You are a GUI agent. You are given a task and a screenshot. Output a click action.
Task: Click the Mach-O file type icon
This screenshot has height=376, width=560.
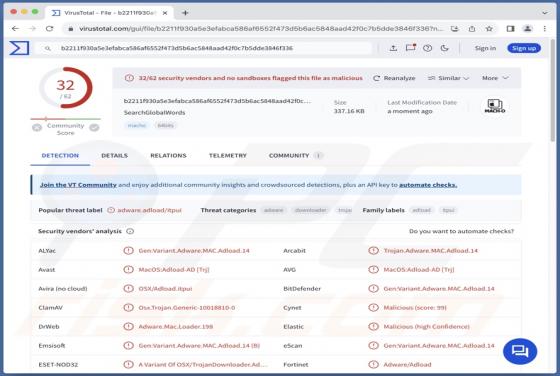(x=495, y=106)
